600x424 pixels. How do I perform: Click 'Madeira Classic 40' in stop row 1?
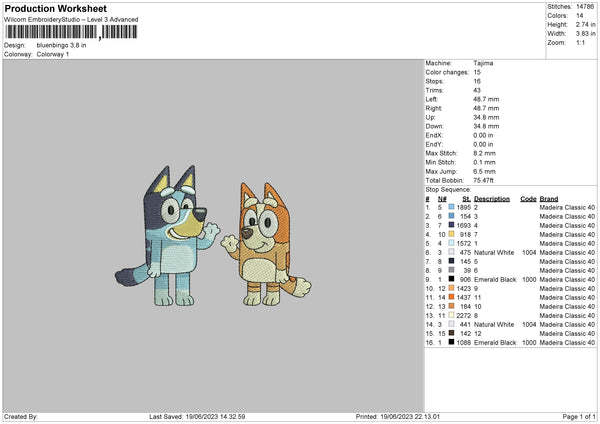tap(567, 207)
